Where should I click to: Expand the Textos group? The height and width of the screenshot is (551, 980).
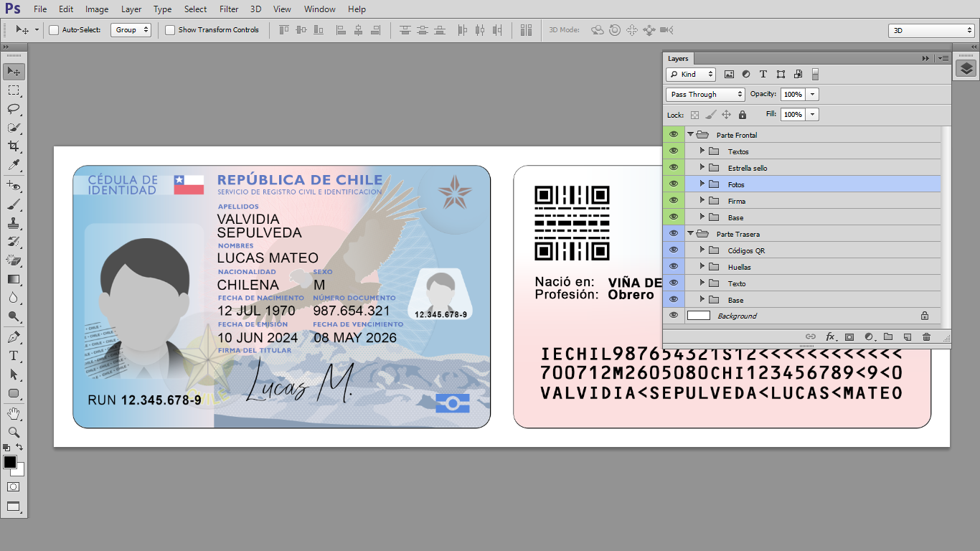pyautogui.click(x=702, y=151)
